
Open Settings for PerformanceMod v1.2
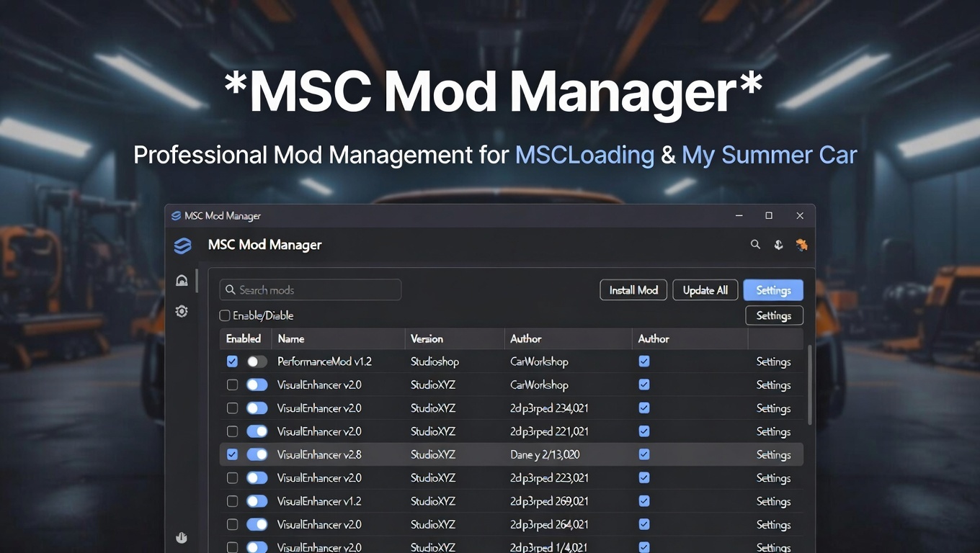click(x=774, y=362)
